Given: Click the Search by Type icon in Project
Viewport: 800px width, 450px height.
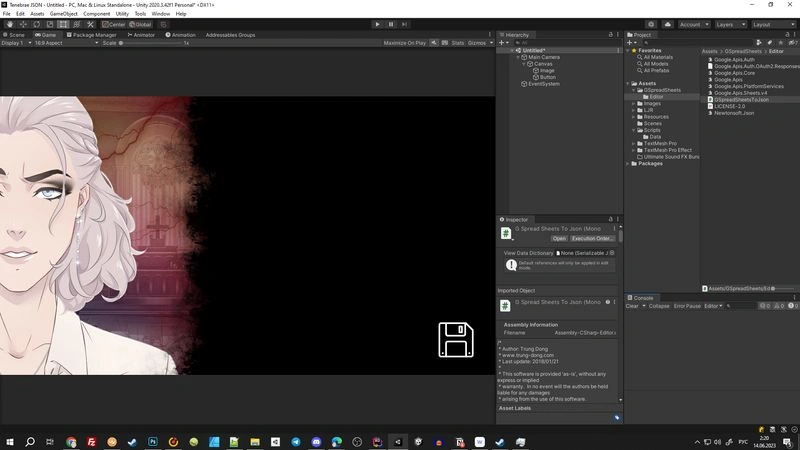Looking at the screenshot, I should (759, 43).
